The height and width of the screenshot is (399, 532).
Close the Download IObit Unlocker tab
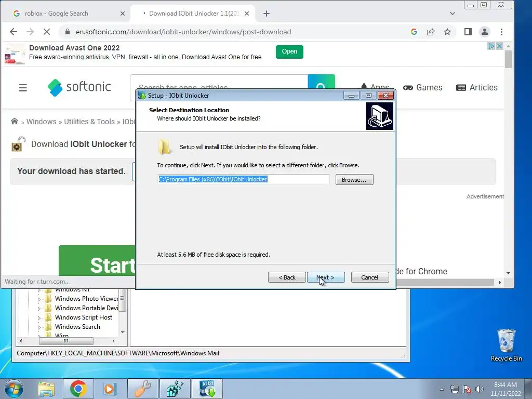[x=247, y=14]
